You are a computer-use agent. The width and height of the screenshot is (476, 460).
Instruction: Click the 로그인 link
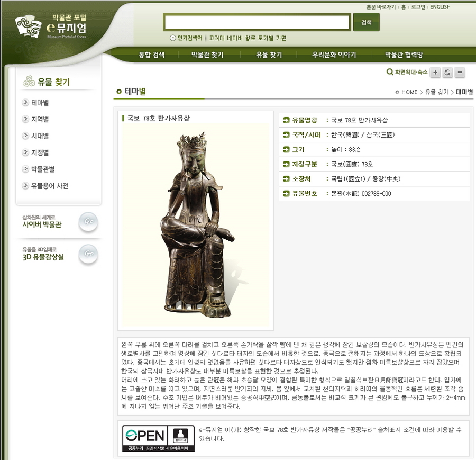click(418, 7)
